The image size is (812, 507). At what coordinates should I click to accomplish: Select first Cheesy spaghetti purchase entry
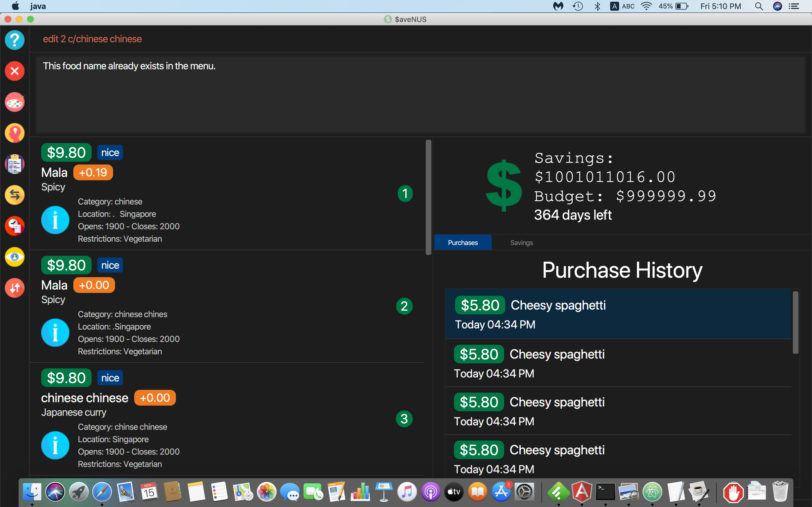(617, 314)
